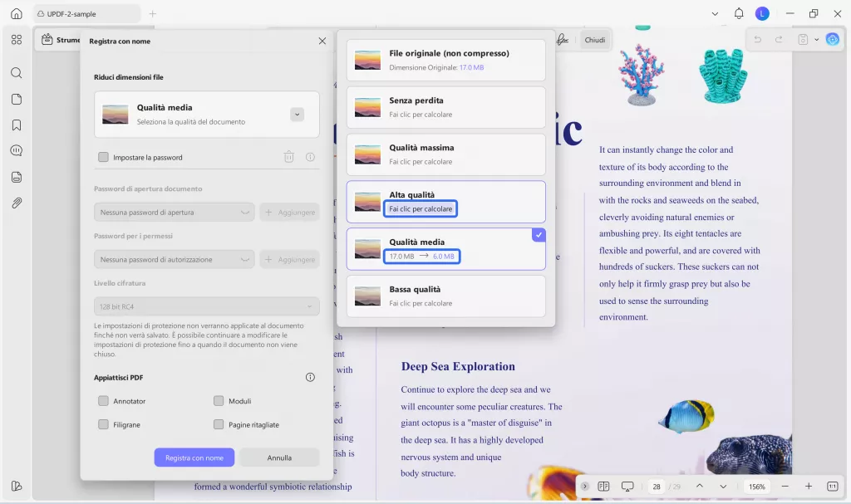Image resolution: width=851 pixels, height=504 pixels.
Task: Click Aggiungere for permissions password
Action: coord(290,259)
